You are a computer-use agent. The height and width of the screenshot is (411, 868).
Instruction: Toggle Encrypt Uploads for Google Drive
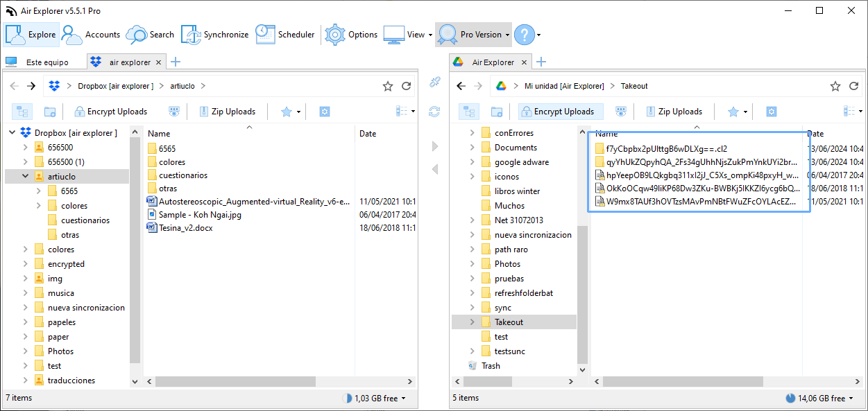[560, 111]
